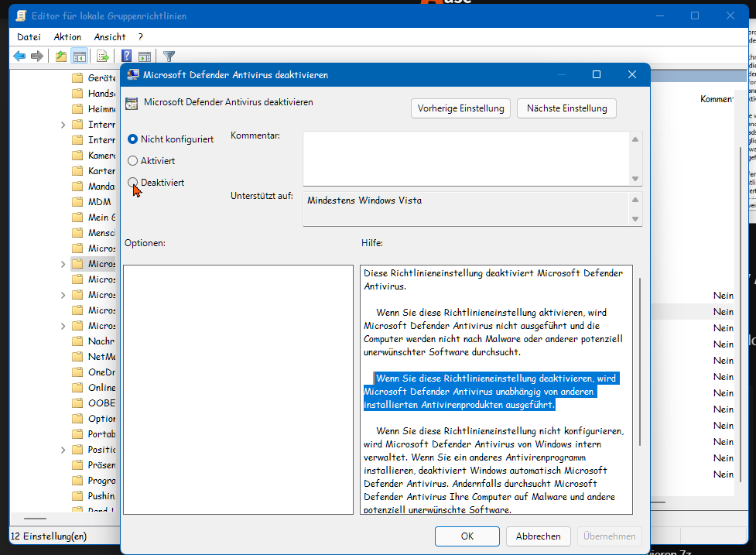Viewport: 756px width, 555px height.
Task: Click the export list toolbar icon
Action: click(x=103, y=57)
